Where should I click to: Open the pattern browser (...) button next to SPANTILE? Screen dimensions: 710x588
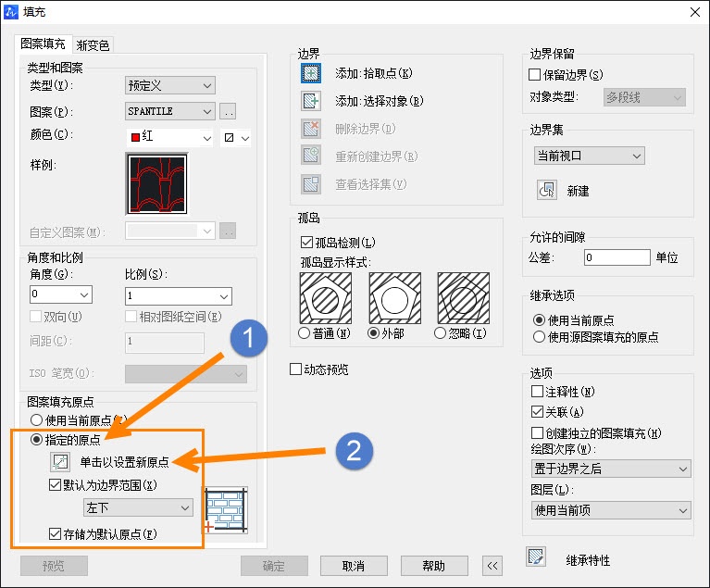(228, 111)
